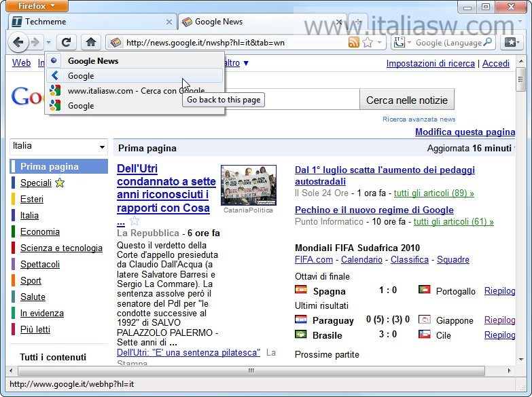The image size is (532, 397).
Task: Open the Italia edition dropdown
Action: 58,147
